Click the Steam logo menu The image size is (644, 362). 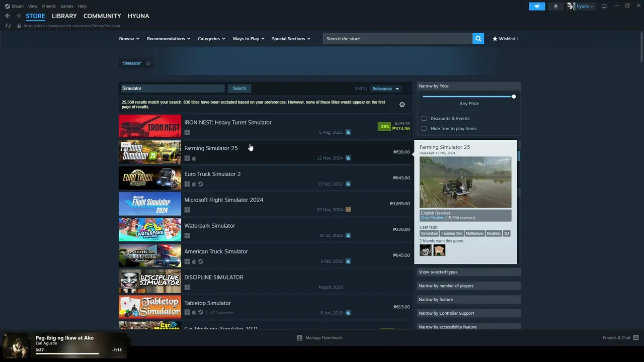click(14, 6)
